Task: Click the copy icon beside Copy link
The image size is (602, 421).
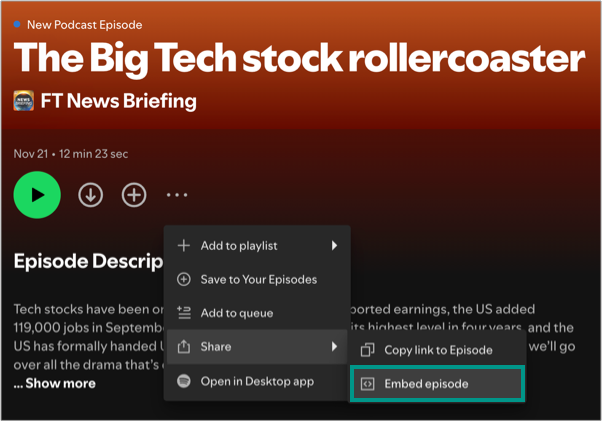Action: click(367, 350)
